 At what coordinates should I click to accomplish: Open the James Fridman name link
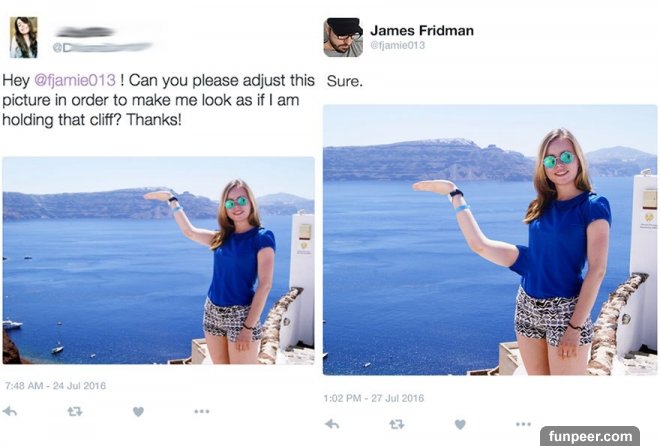[422, 30]
